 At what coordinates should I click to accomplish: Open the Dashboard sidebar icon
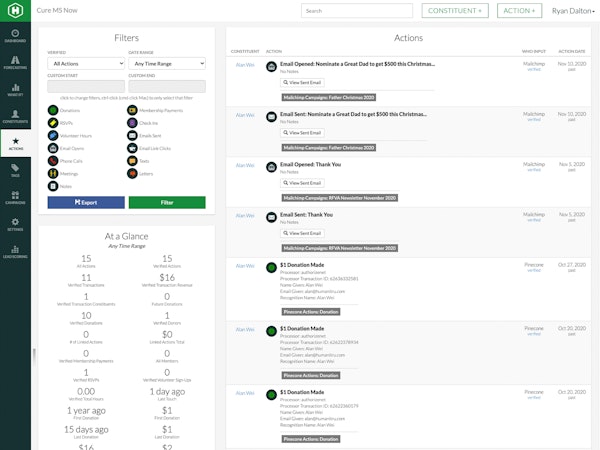[x=15, y=36]
